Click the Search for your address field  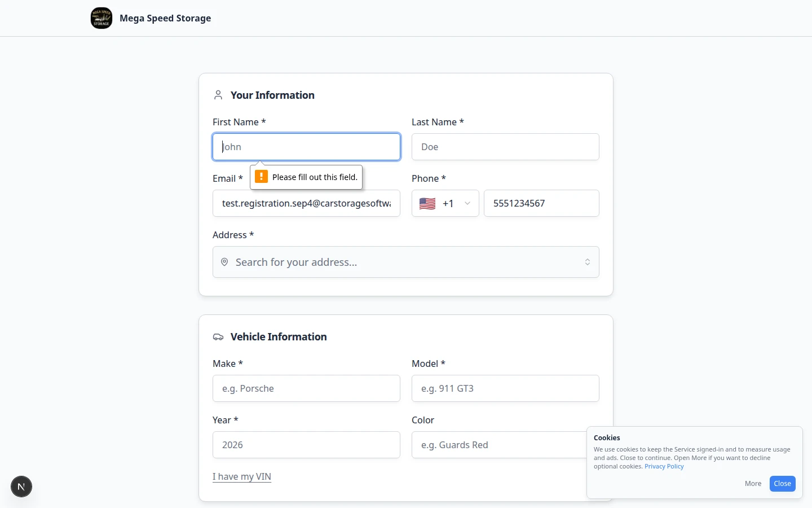click(406, 262)
